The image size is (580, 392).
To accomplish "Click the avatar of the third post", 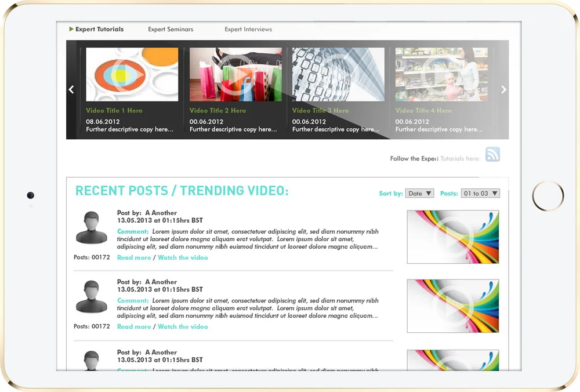I will tap(92, 360).
